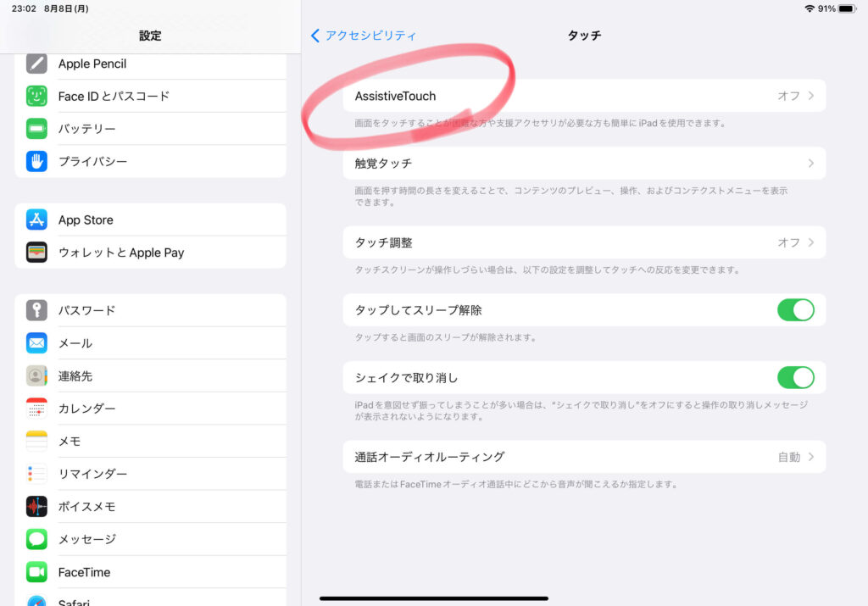Select バッテリー in settings list
868x606 pixels.
[x=151, y=128]
